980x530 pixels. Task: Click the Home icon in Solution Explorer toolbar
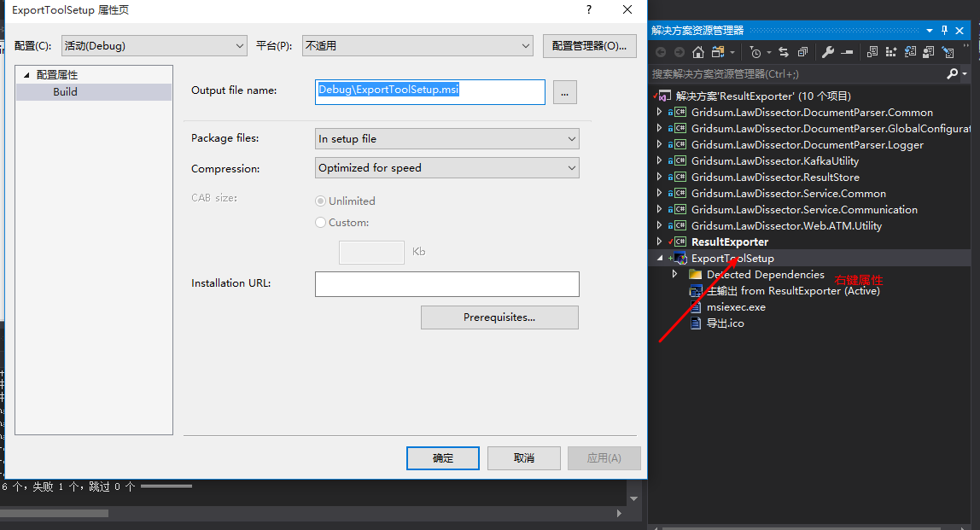(698, 52)
